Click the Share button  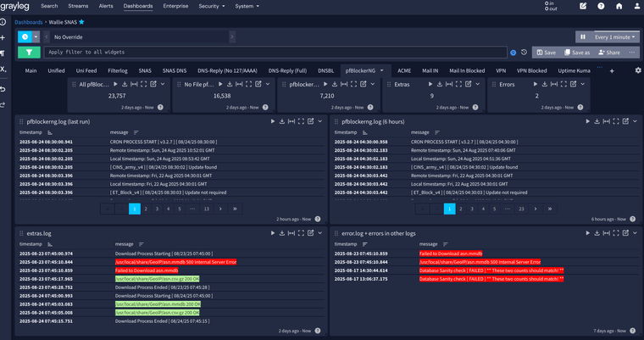click(609, 53)
